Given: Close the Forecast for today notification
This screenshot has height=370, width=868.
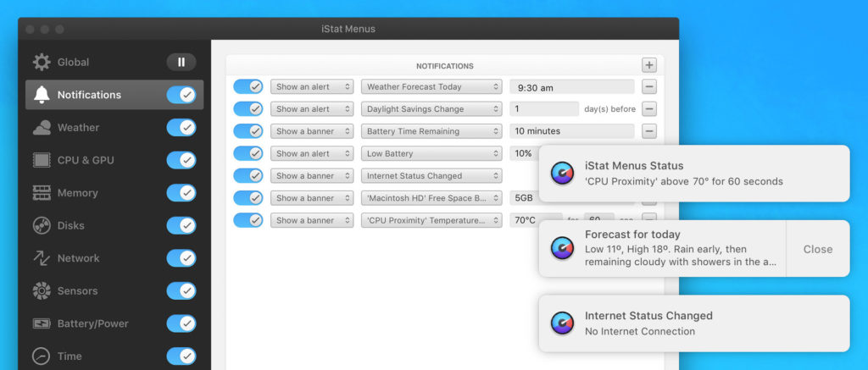Looking at the screenshot, I should pos(818,249).
